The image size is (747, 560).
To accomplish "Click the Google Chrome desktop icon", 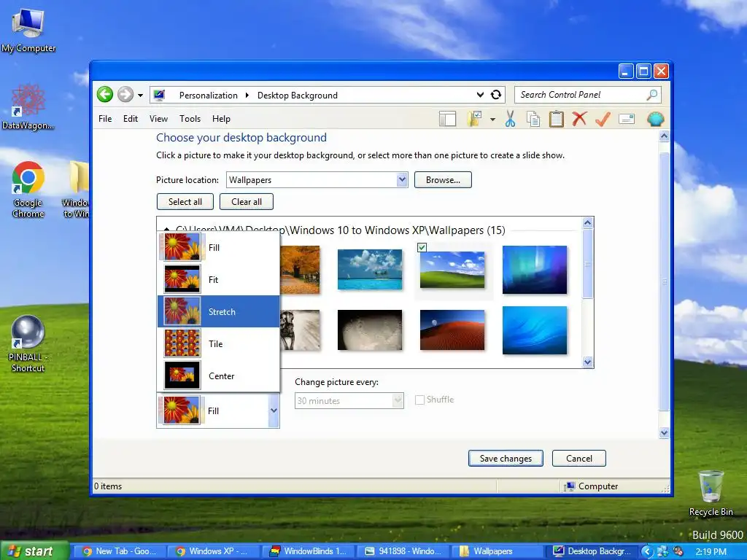I will click(x=28, y=190).
